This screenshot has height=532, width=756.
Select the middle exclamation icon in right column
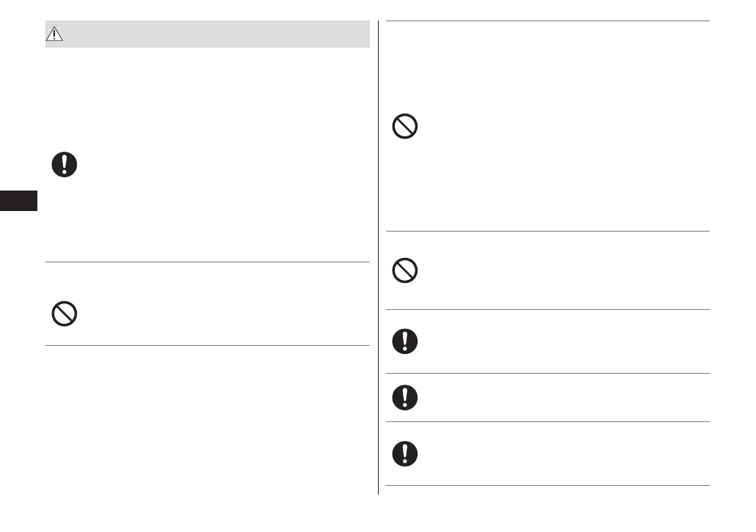pos(405,397)
